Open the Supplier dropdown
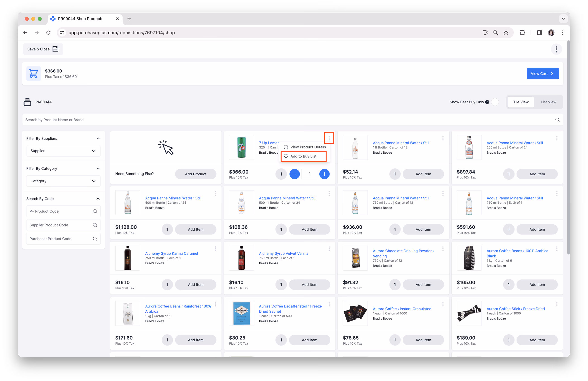The width and height of the screenshot is (588, 381). pyautogui.click(x=63, y=151)
